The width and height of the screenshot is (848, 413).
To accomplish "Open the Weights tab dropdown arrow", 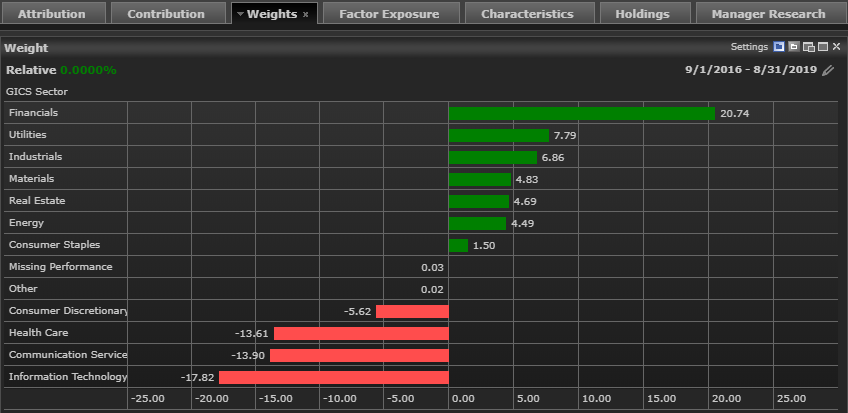I will point(240,14).
